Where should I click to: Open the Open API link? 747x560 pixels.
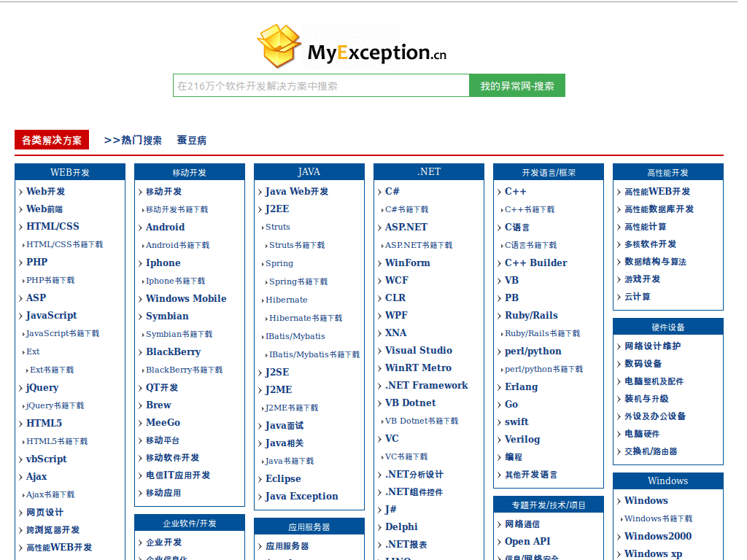pyautogui.click(x=527, y=542)
